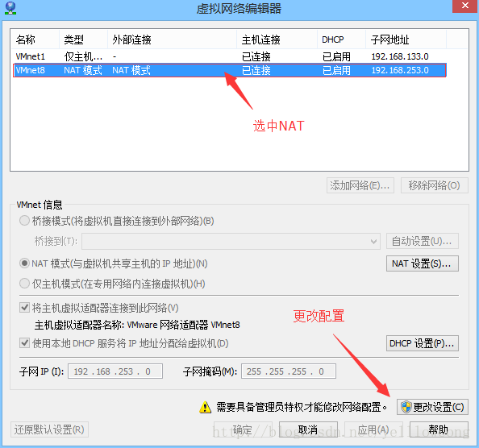Click the 子网地址 column header
Image resolution: width=479 pixels, height=448 pixels.
[406, 39]
